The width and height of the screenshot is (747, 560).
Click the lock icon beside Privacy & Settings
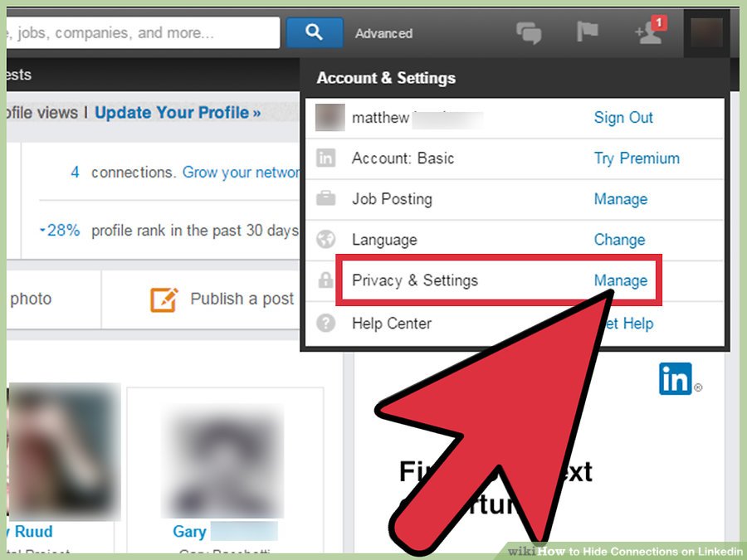pyautogui.click(x=325, y=280)
